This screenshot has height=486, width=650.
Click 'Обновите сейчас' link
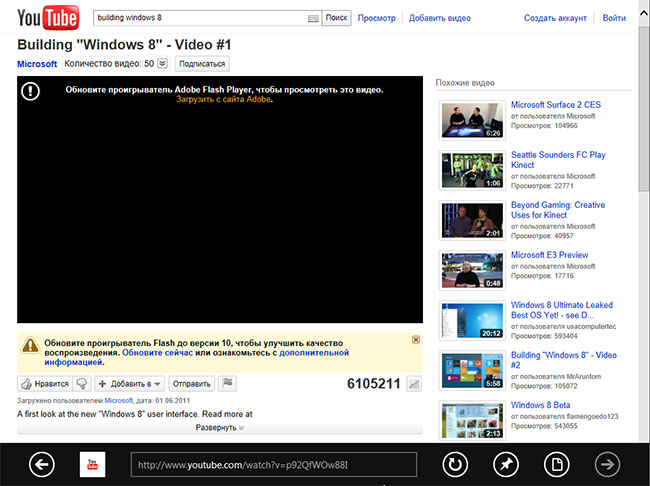[158, 352]
